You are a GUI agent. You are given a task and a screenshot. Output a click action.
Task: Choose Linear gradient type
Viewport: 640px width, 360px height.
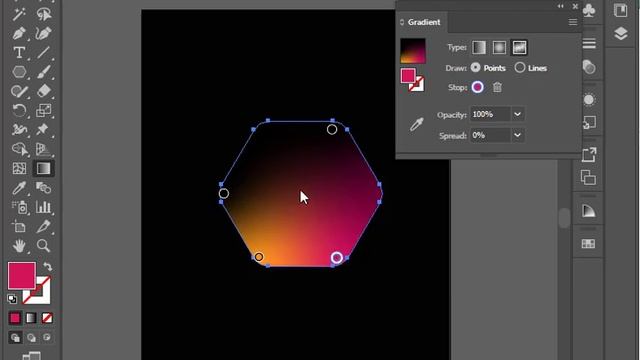[479, 47]
